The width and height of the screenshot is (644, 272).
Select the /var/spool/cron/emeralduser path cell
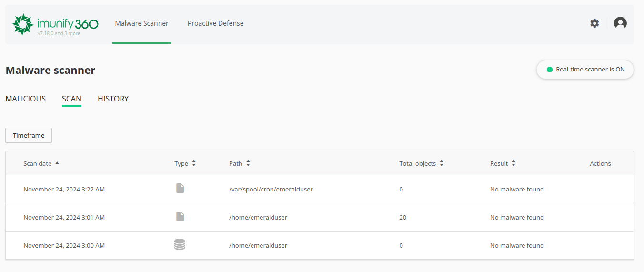click(271, 189)
